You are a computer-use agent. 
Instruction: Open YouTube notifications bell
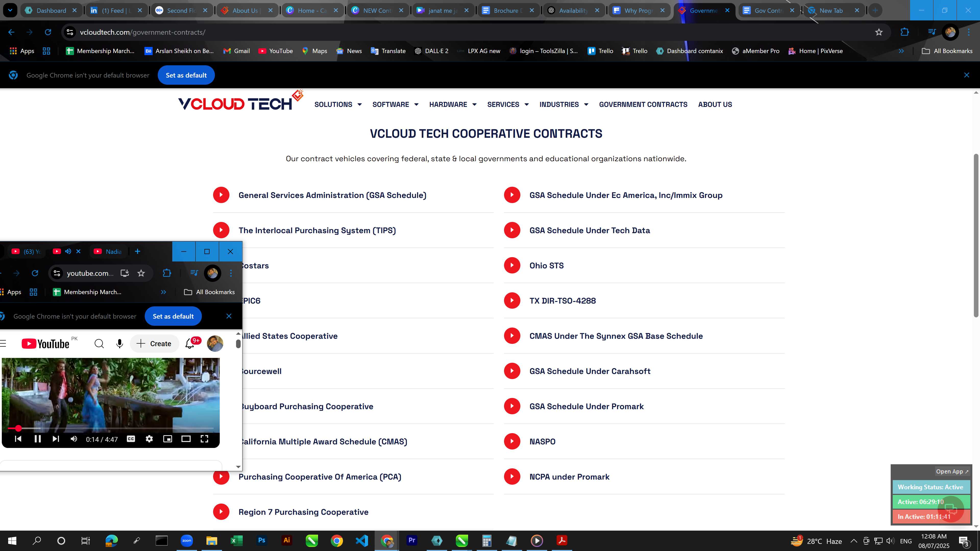point(189,344)
